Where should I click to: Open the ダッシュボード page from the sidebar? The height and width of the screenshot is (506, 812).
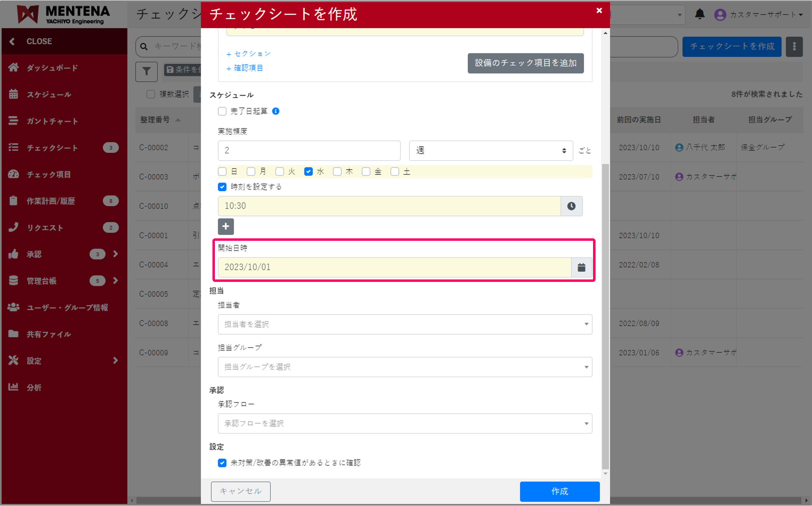click(x=52, y=68)
